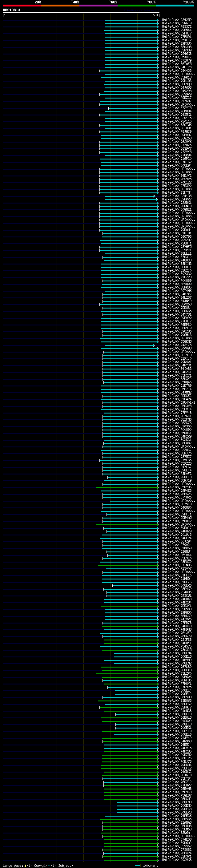Select the UniRef100_P20115-2 label
The height and width of the screenshot is (868, 197).
click(179, 118)
